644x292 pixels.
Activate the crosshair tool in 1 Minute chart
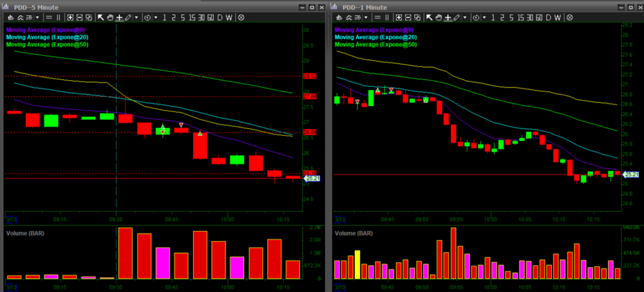[448, 17]
